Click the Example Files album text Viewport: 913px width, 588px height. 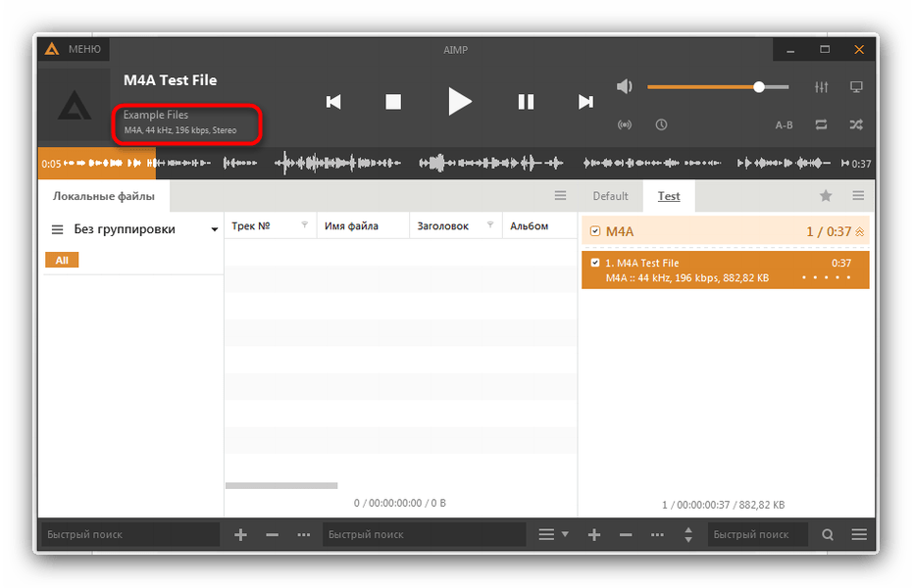(x=156, y=116)
